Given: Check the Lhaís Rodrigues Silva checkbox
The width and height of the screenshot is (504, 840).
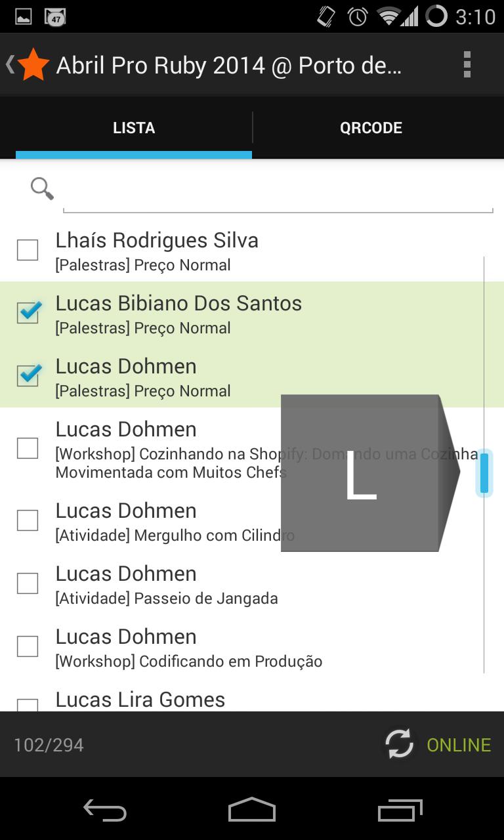Looking at the screenshot, I should (28, 250).
